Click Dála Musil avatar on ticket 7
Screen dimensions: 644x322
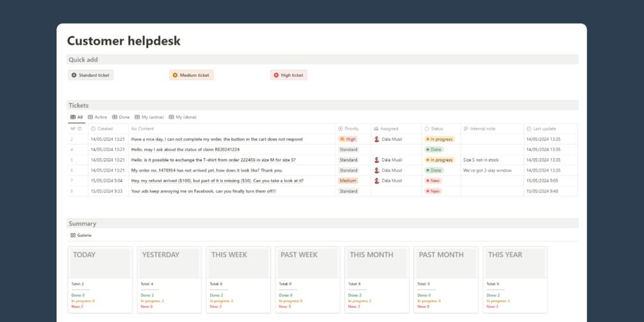pyautogui.click(x=377, y=181)
